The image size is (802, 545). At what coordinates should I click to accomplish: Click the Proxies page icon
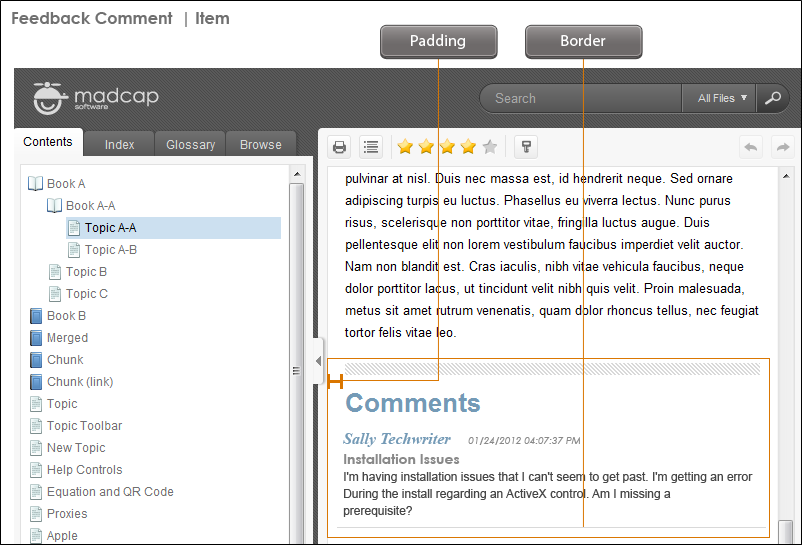tap(36, 514)
